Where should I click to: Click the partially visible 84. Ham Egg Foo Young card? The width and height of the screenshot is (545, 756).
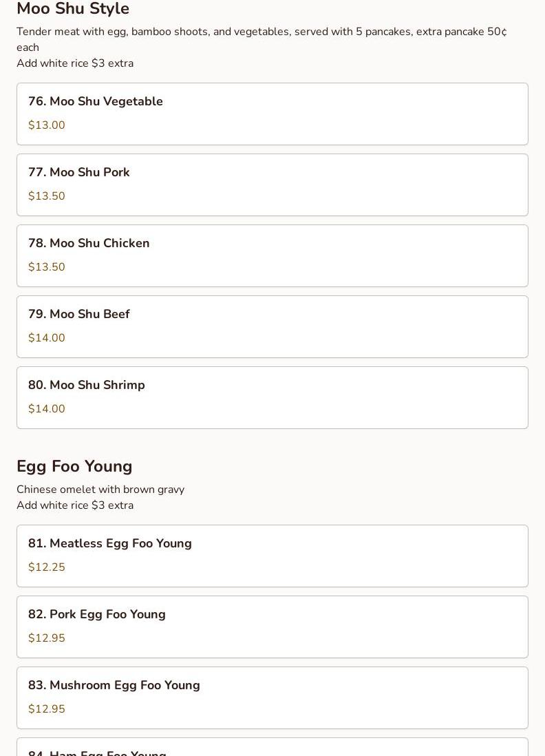(272, 747)
